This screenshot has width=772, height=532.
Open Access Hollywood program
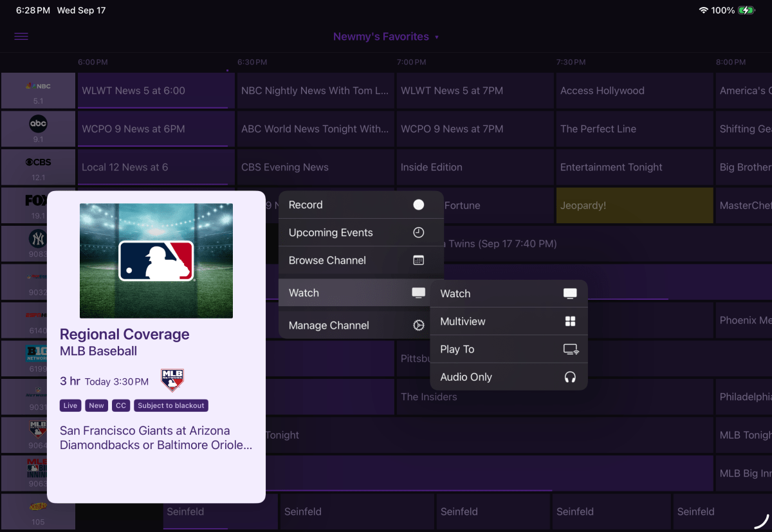point(634,91)
